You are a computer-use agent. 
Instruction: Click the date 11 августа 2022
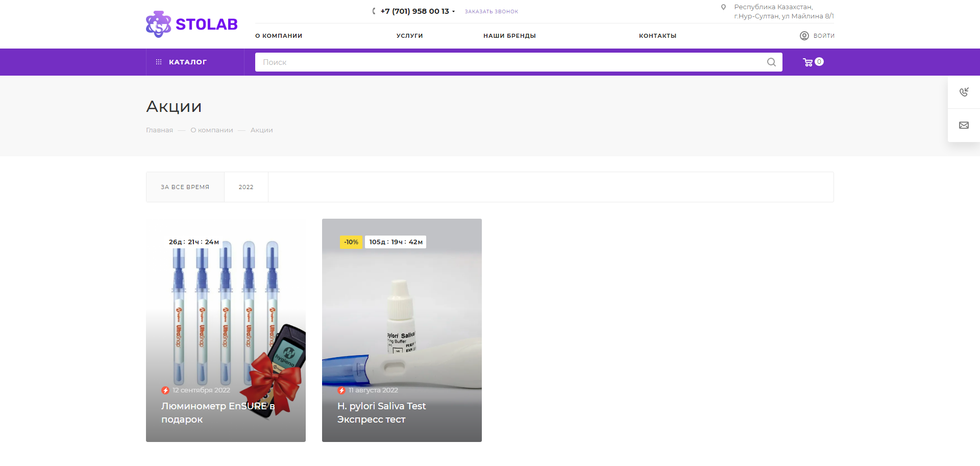tap(373, 390)
